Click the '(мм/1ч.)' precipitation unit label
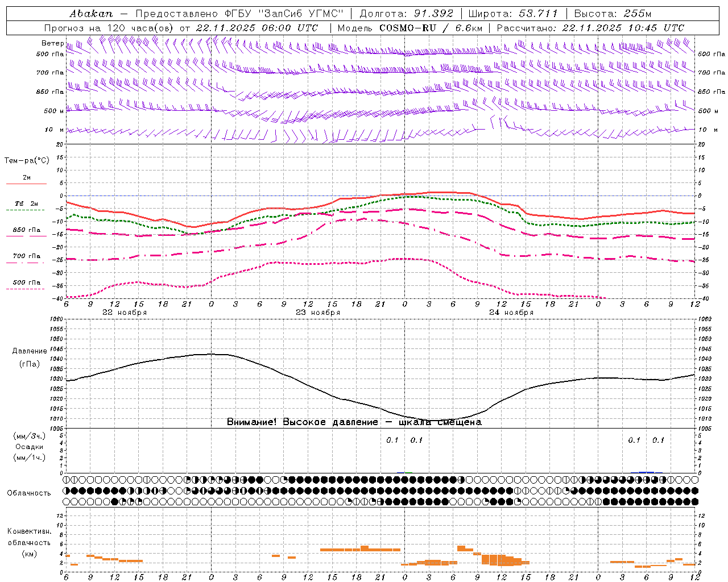Image resolution: width=728 pixels, height=582 pixels. [30, 458]
